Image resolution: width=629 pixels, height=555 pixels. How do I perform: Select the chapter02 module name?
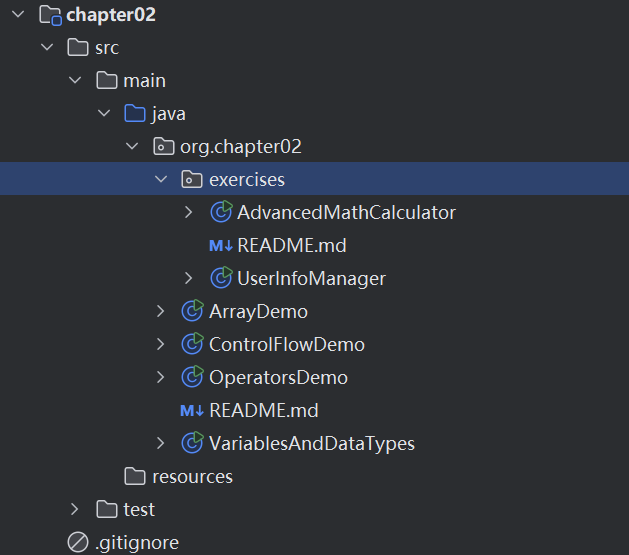click(x=111, y=15)
